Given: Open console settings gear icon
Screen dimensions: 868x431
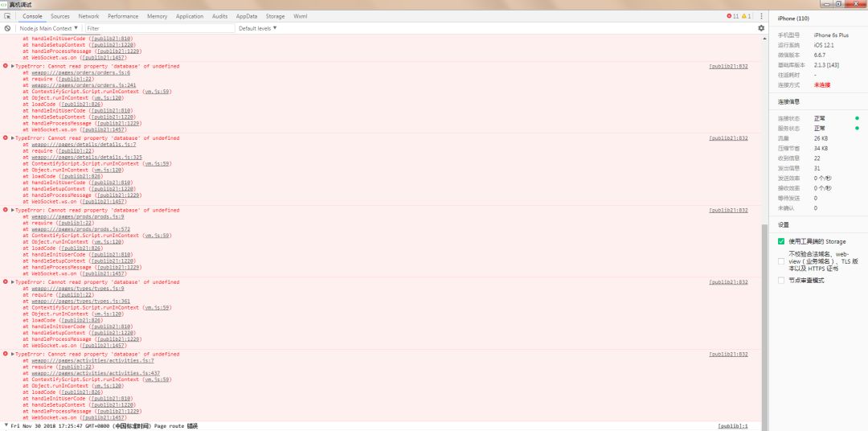Looking at the screenshot, I should 761,28.
